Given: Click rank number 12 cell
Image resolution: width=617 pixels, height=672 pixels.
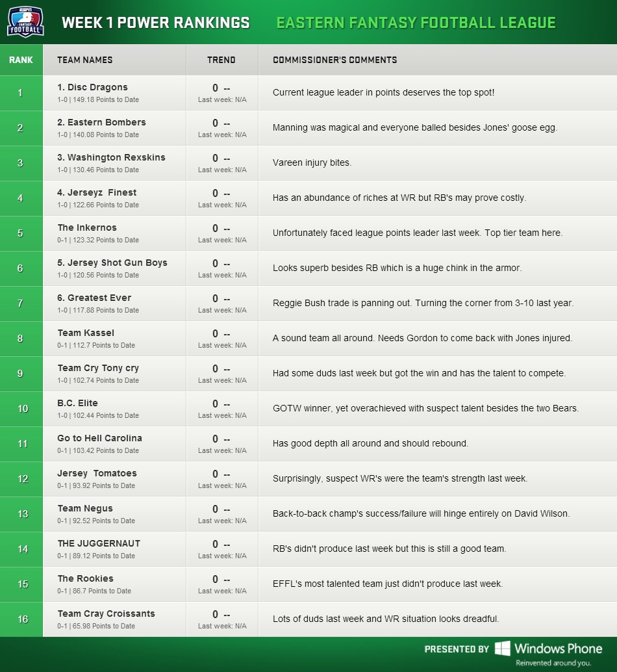Looking at the screenshot, I should click(22, 480).
